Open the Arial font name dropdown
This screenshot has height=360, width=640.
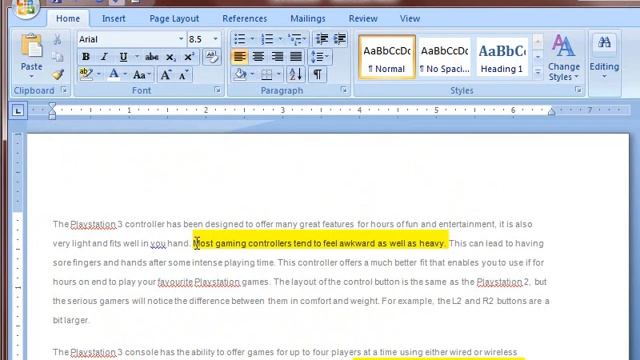pyautogui.click(x=181, y=39)
